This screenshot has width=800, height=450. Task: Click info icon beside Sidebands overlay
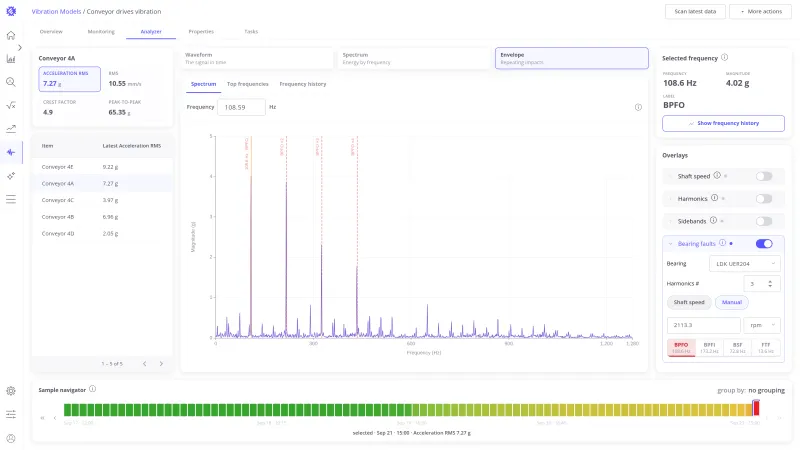[x=713, y=220]
